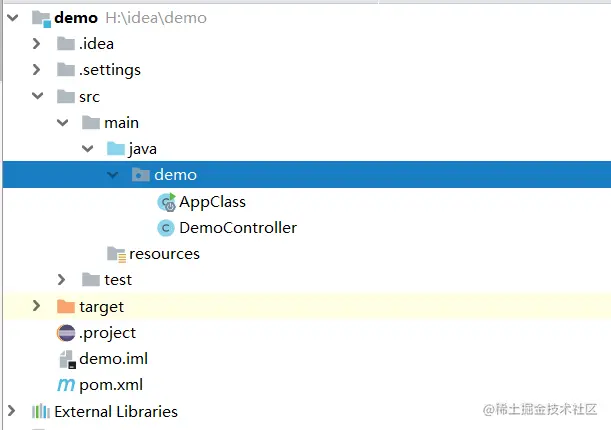Select the DemoController class

tap(237, 228)
